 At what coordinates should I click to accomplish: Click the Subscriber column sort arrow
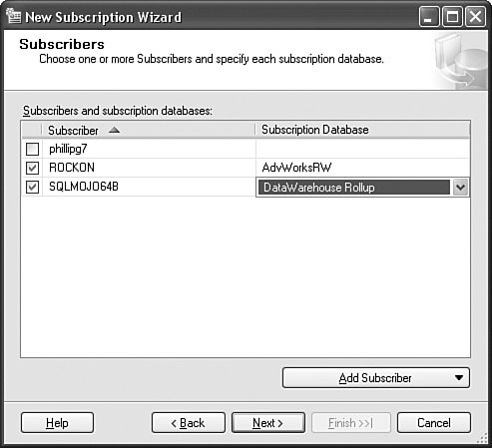pos(114,130)
